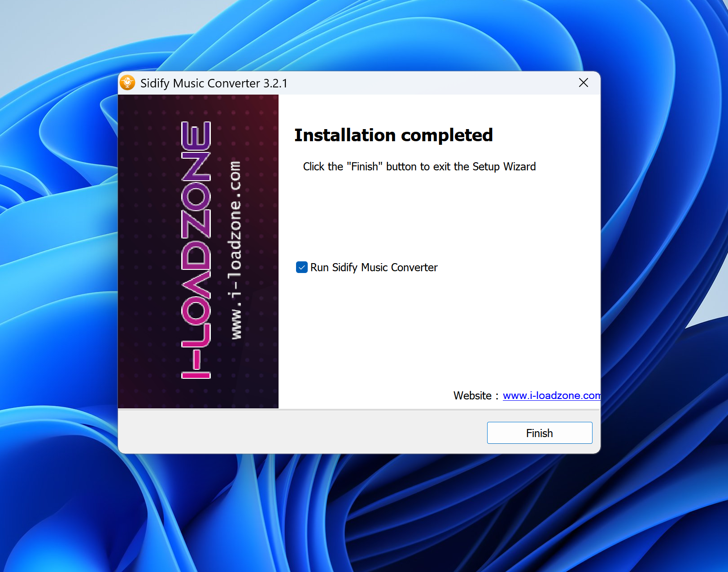Click the dark dotted banner background beside logo
Viewport: 728px width, 572px height.
click(144, 251)
